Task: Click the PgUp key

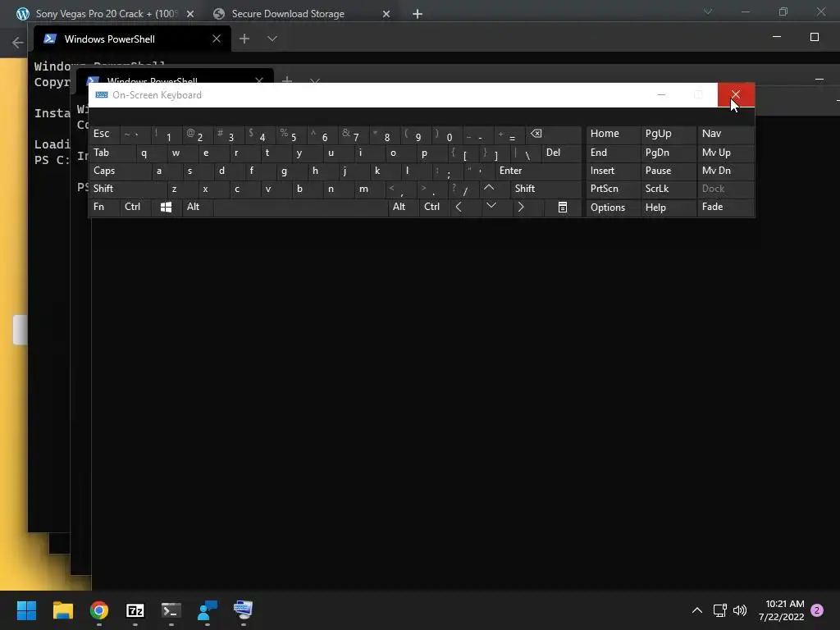Action: 669,135
